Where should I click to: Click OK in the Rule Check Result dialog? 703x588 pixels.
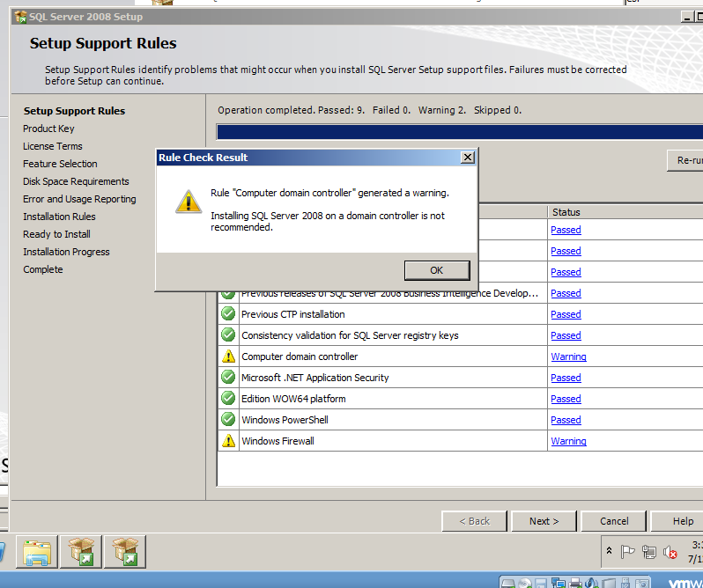pyautogui.click(x=437, y=270)
